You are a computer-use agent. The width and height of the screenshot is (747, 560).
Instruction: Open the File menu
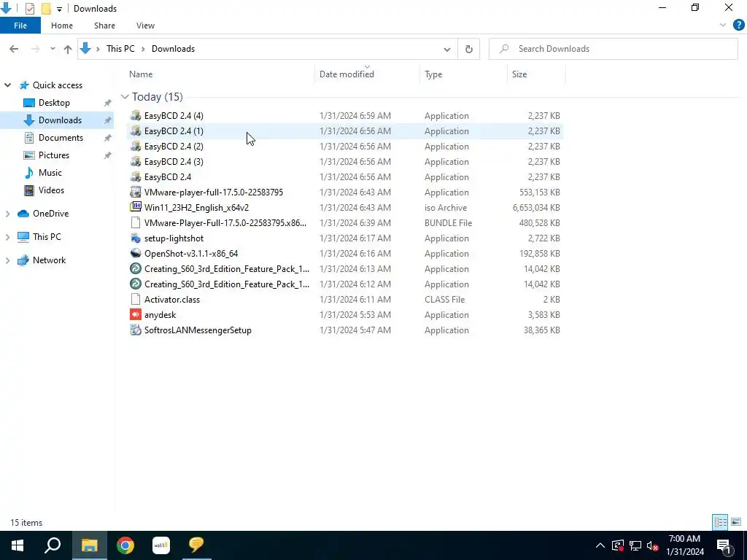pos(20,26)
